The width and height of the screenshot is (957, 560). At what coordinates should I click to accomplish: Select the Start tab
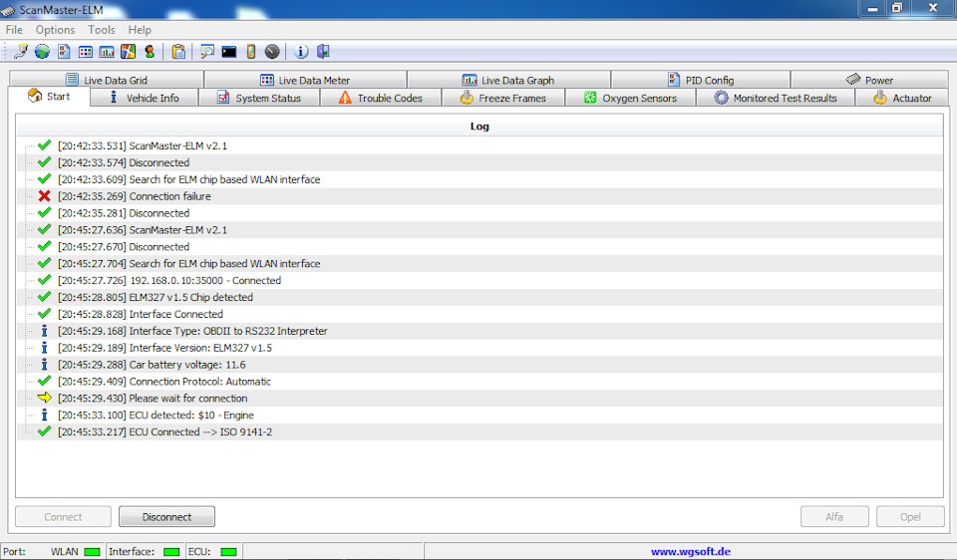point(50,97)
